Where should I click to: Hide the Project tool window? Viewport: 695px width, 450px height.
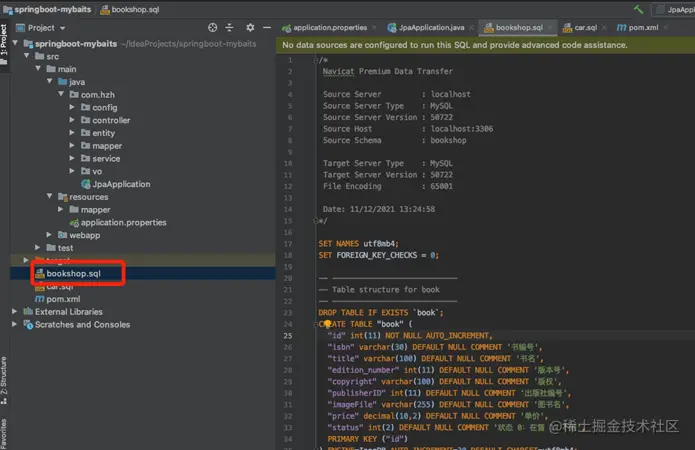coord(267,27)
